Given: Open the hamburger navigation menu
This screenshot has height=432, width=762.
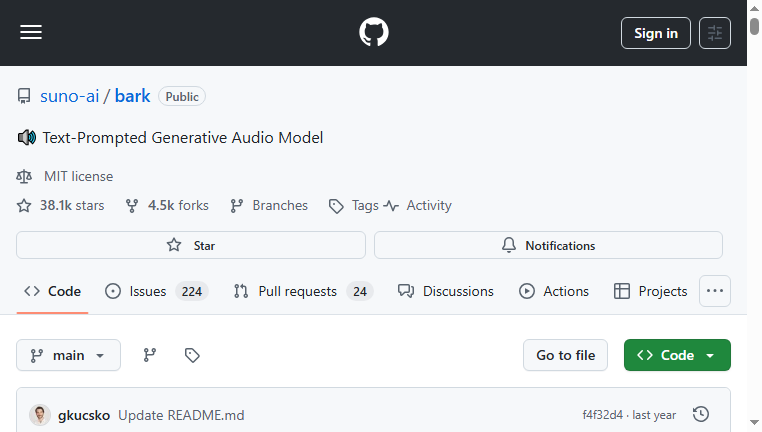Looking at the screenshot, I should (31, 33).
